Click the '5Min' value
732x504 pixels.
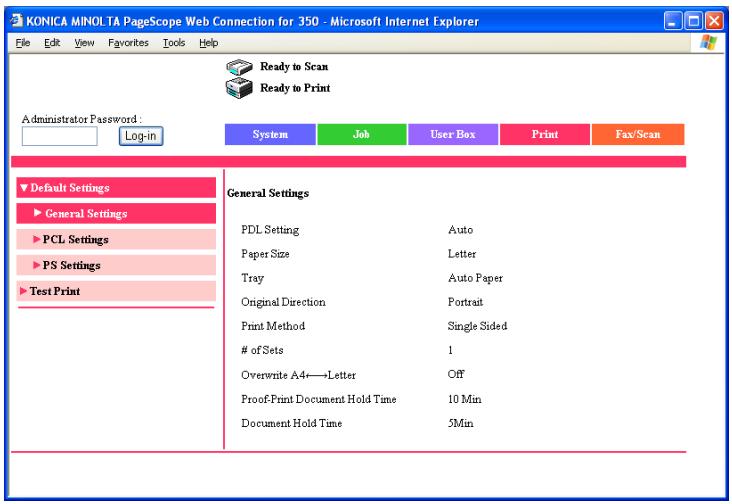[460, 423]
